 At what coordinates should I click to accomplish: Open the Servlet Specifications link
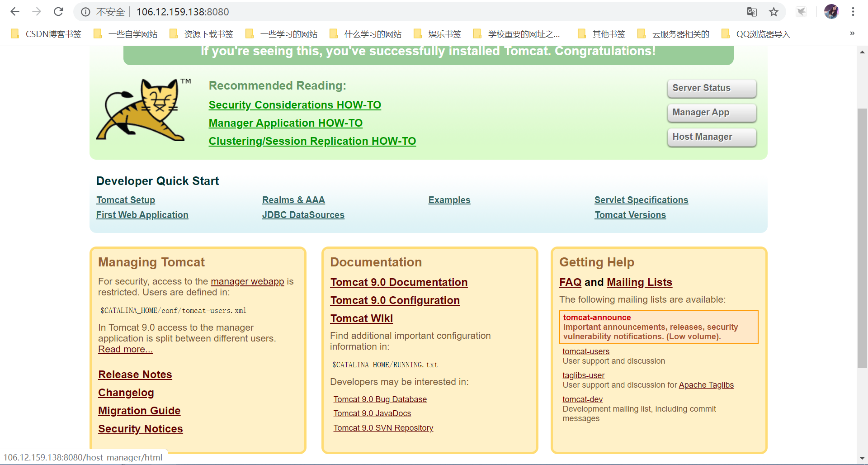pyautogui.click(x=641, y=200)
